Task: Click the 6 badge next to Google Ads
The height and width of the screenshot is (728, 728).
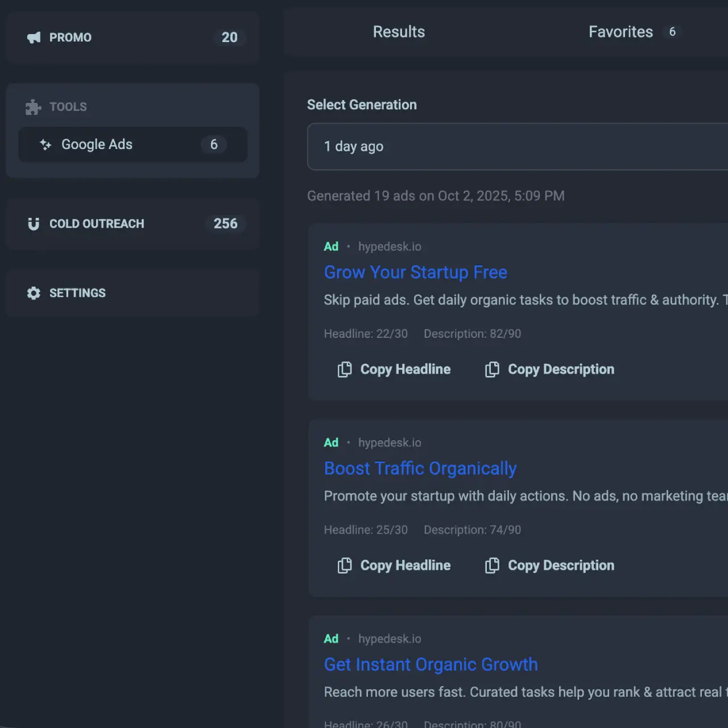Action: (214, 144)
